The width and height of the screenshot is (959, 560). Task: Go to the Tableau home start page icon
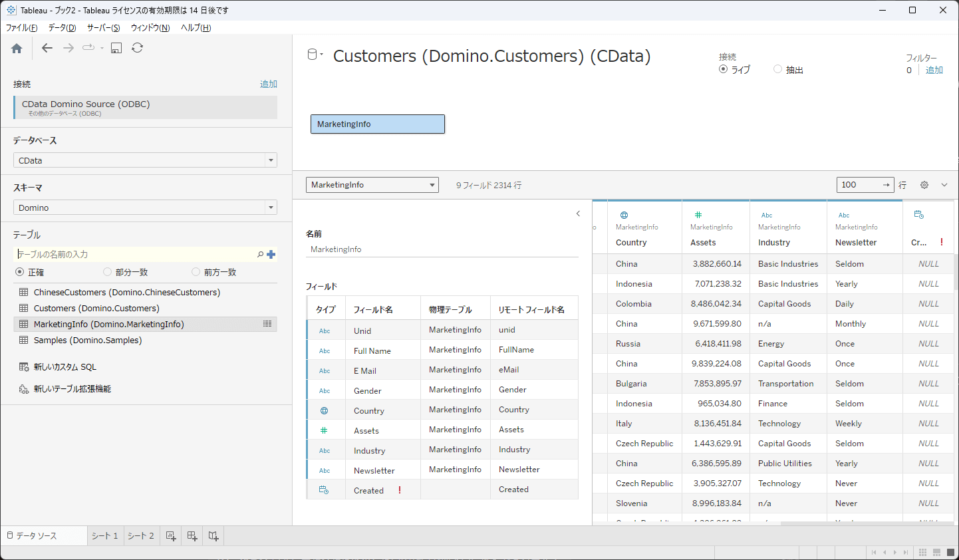click(x=17, y=48)
